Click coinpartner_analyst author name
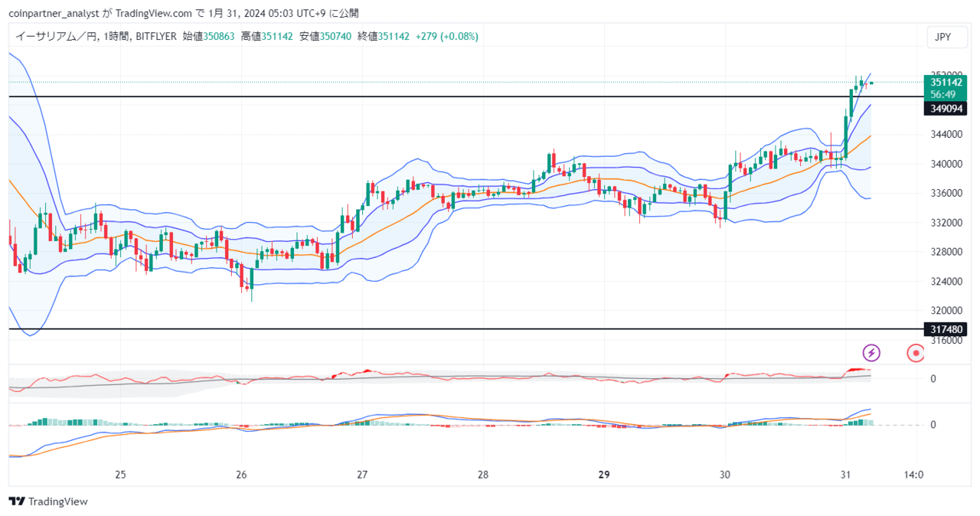980x516 pixels. click(x=49, y=13)
